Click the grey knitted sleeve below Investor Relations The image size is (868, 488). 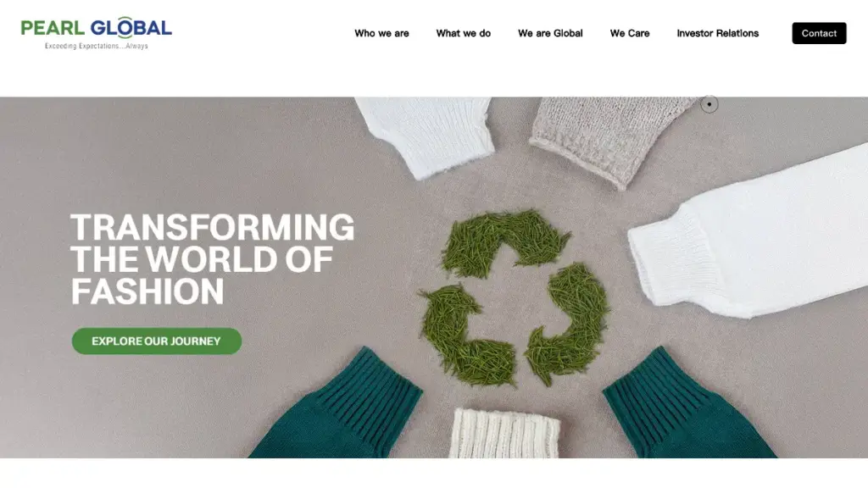click(x=609, y=136)
